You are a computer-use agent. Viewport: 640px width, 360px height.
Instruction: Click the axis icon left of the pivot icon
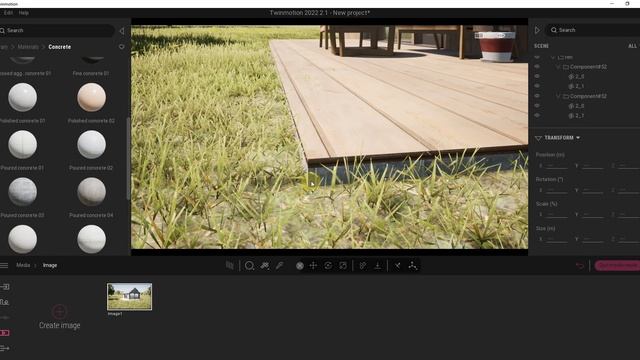pyautogui.click(x=398, y=266)
